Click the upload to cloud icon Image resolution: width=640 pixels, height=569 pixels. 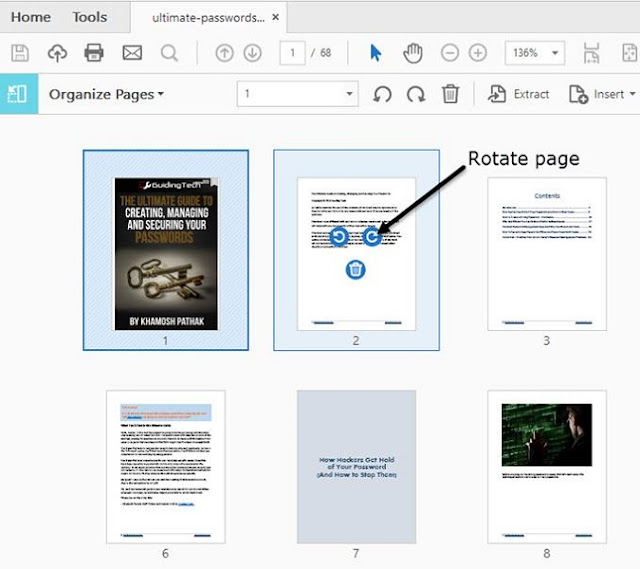pos(57,53)
